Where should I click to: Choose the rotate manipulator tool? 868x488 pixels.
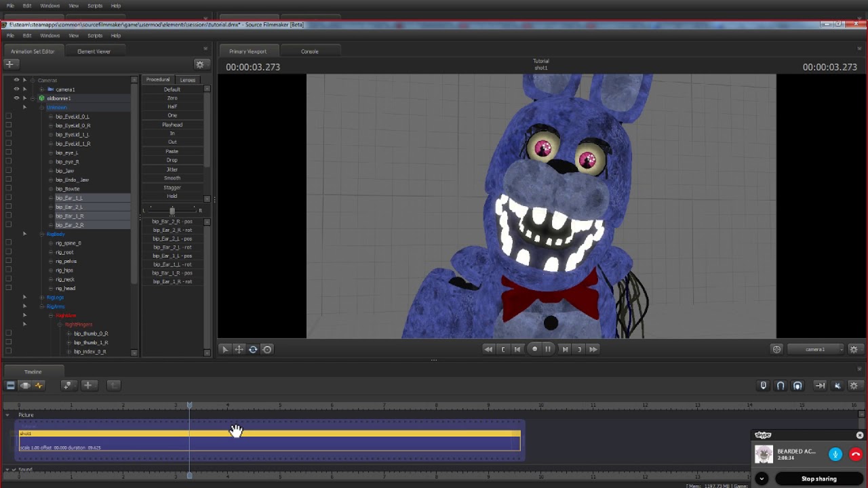click(x=253, y=349)
